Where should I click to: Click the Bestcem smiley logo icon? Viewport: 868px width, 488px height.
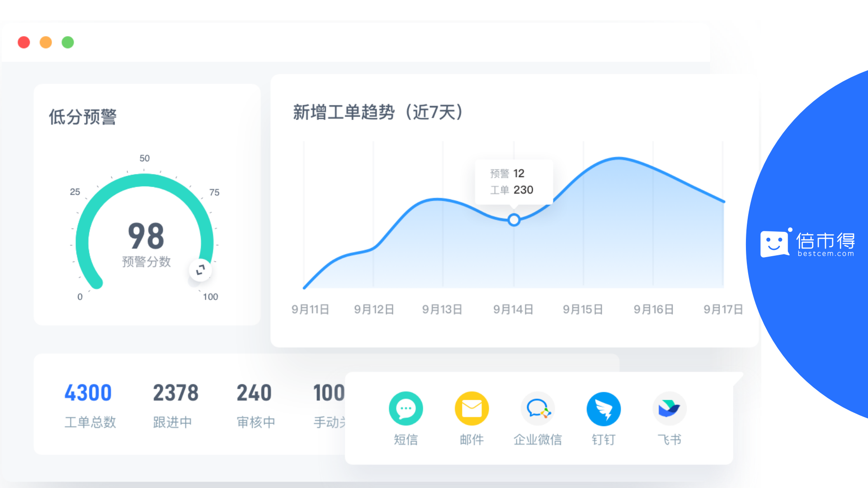[x=775, y=244]
